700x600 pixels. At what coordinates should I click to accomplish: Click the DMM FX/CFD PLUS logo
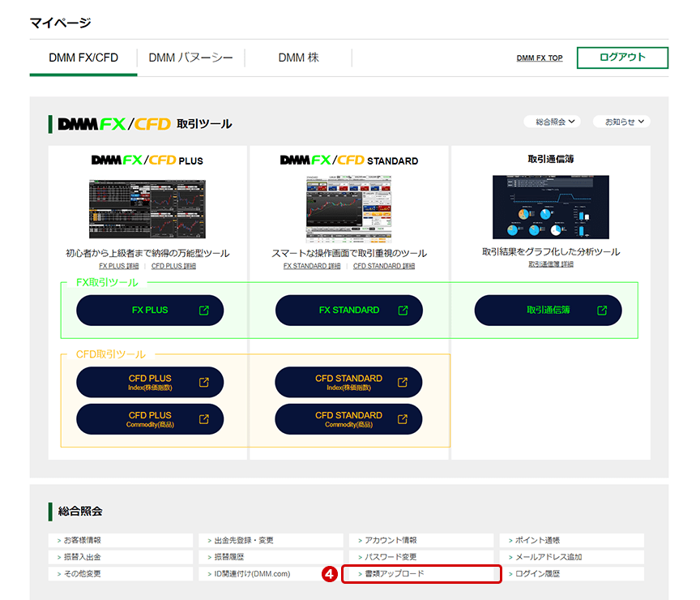coord(147,161)
